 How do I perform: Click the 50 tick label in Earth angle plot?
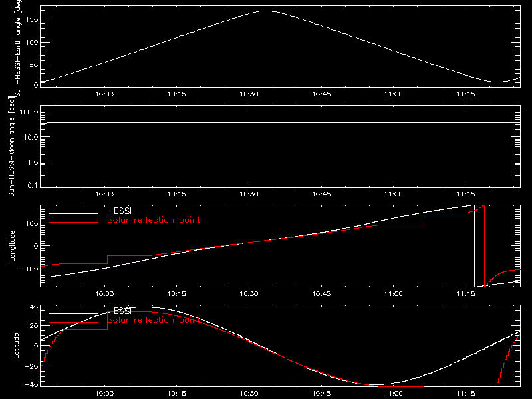(34, 65)
